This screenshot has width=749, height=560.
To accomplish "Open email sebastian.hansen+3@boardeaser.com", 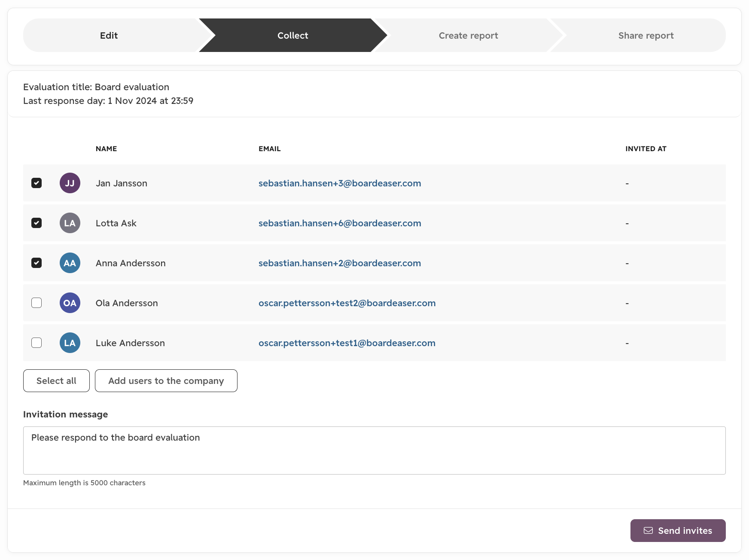I will point(340,183).
